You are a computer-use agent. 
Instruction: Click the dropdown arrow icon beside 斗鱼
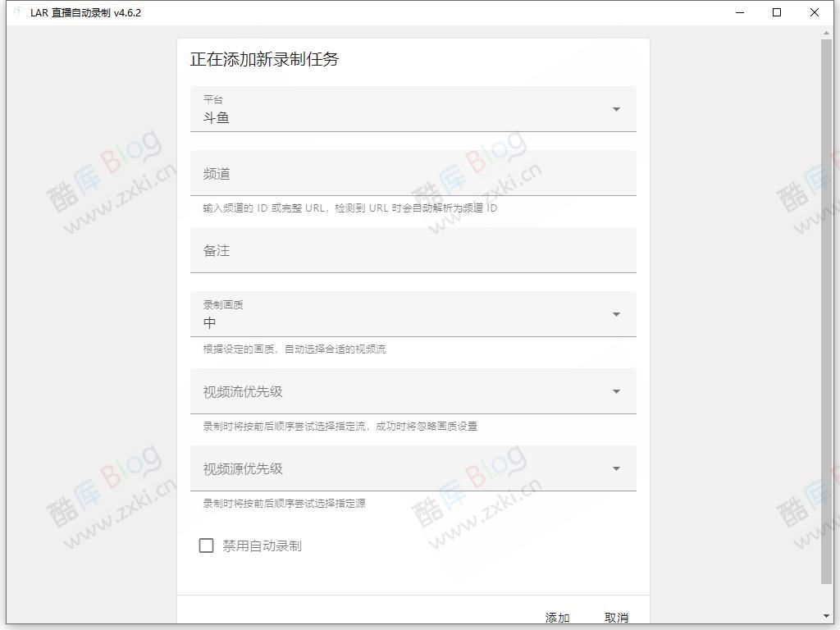616,107
